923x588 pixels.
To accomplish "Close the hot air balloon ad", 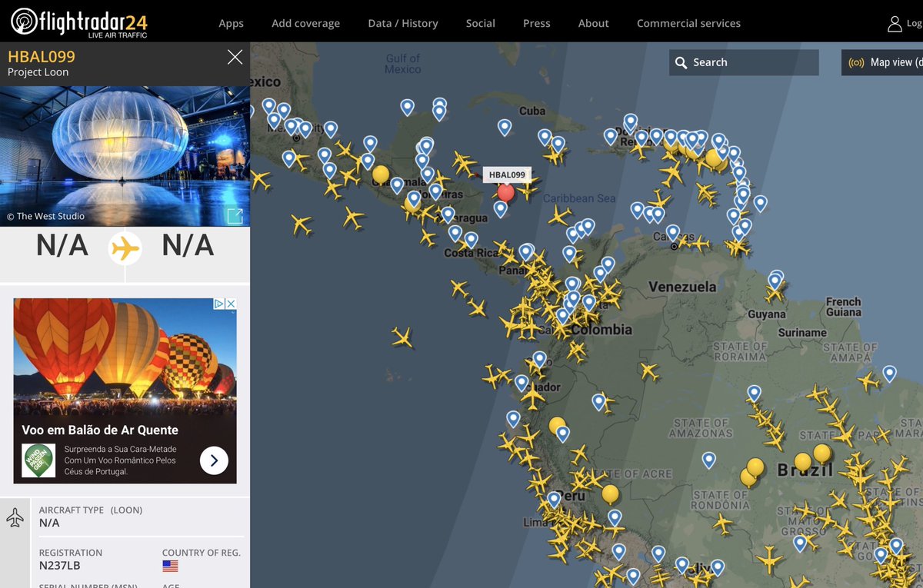I will tap(230, 304).
